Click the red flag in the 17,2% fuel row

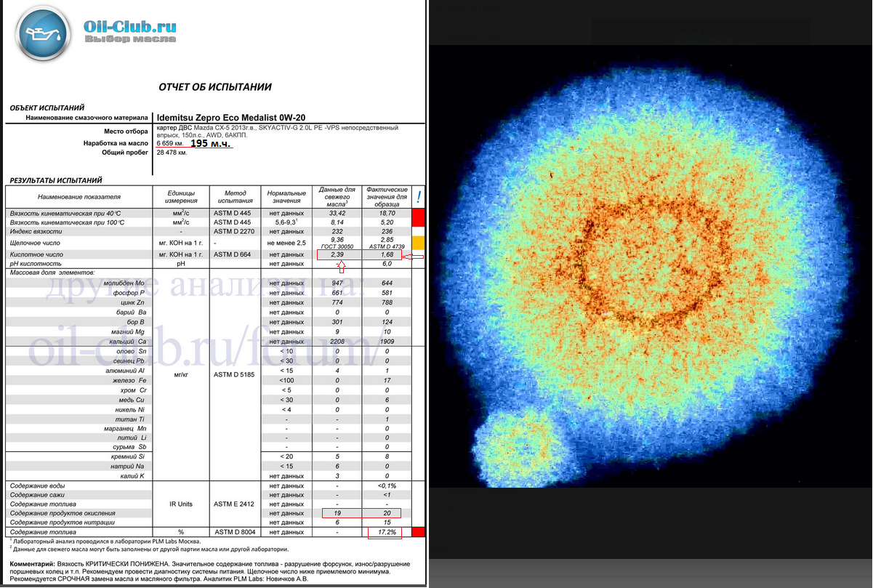pos(418,533)
